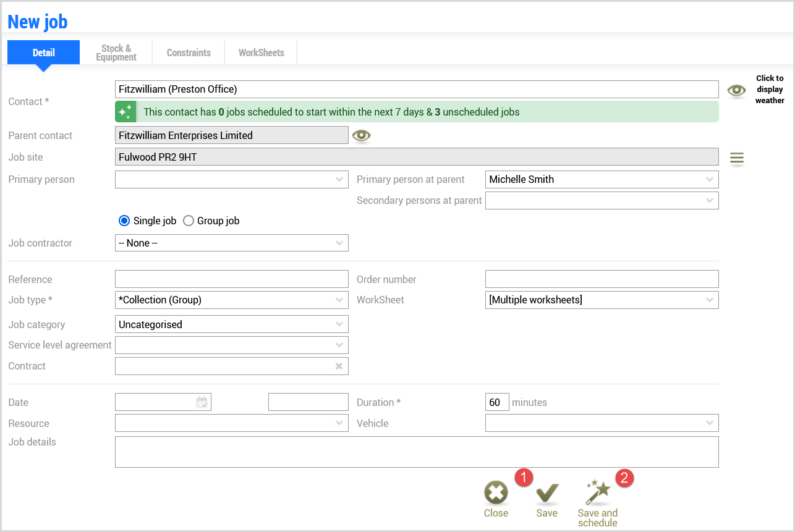The height and width of the screenshot is (532, 795).
Task: Select the Group job radio button
Action: [x=189, y=221]
